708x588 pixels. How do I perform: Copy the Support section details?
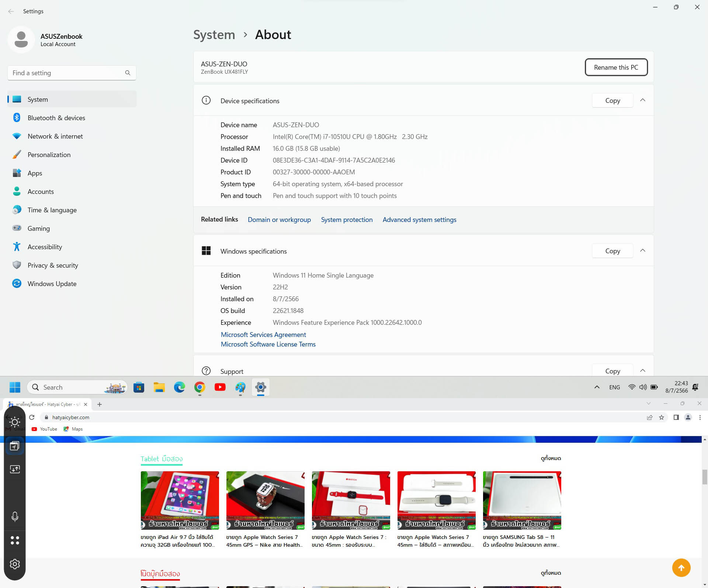(x=612, y=371)
